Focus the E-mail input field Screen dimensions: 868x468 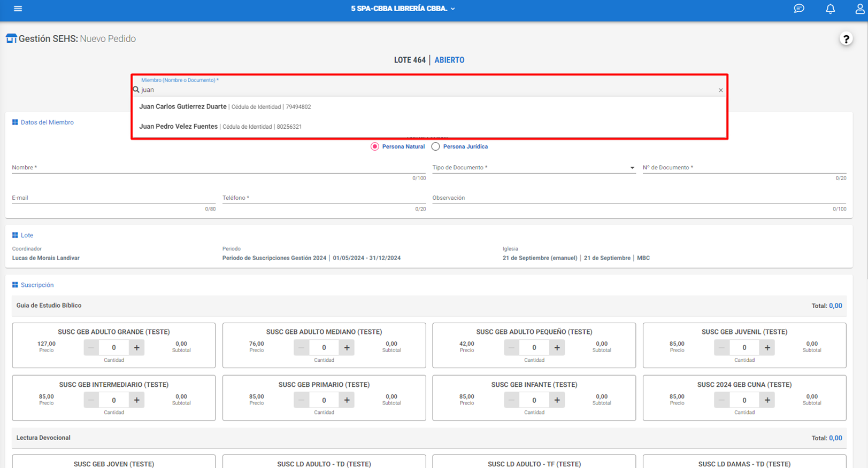[x=113, y=198]
